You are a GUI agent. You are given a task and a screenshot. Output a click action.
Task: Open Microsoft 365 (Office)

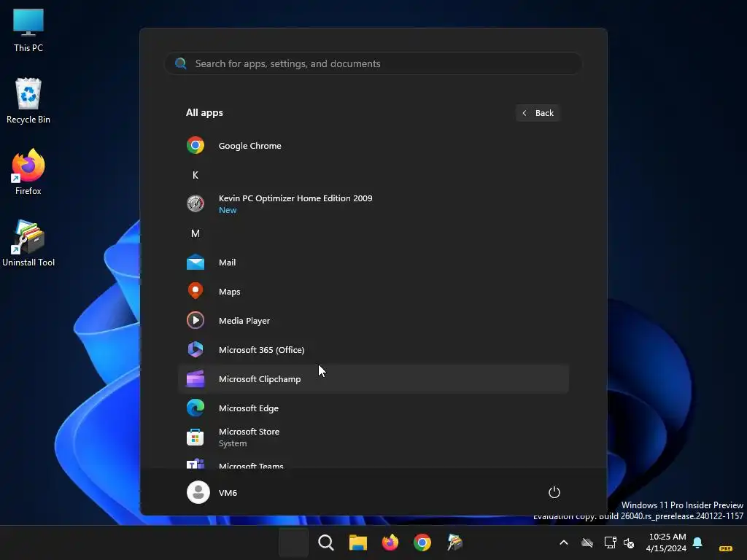point(373,349)
